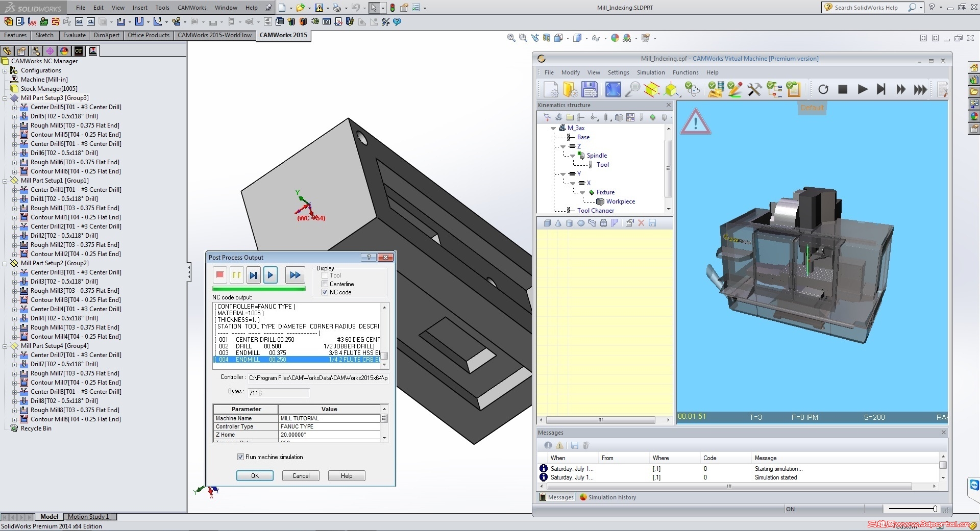This screenshot has height=531, width=980.
Task: Click the pause button in Post Process Output
Action: click(x=236, y=275)
